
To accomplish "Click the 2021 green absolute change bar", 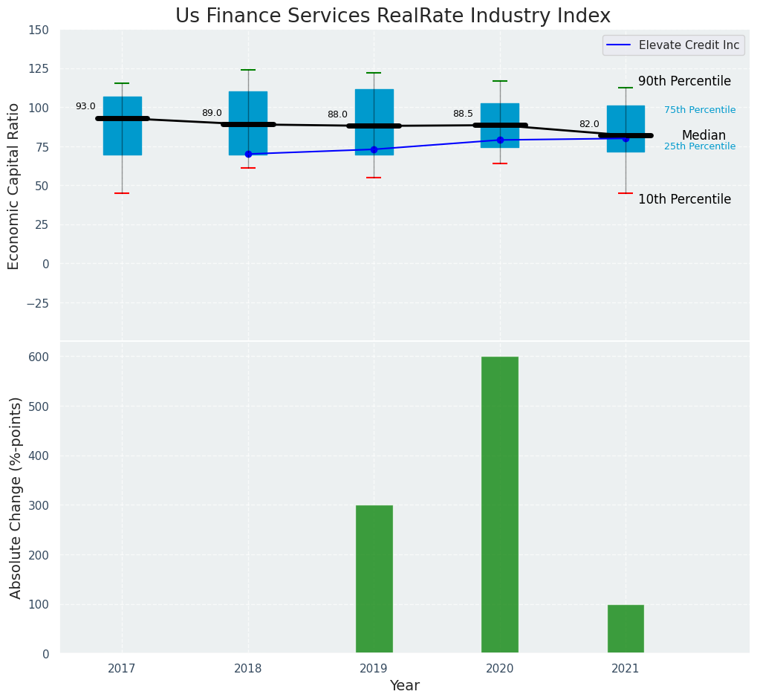I will click(626, 629).
